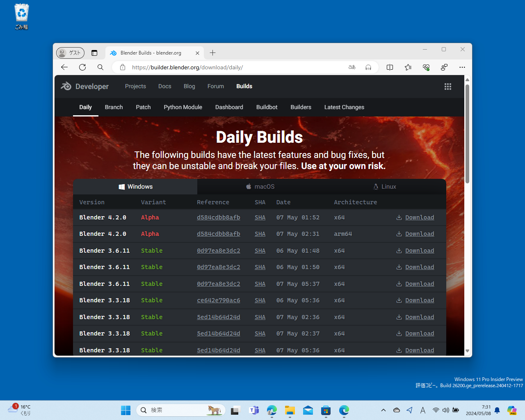Viewport: 525px width, 420px height.
Task: Click the guest profile button
Action: [x=70, y=53]
